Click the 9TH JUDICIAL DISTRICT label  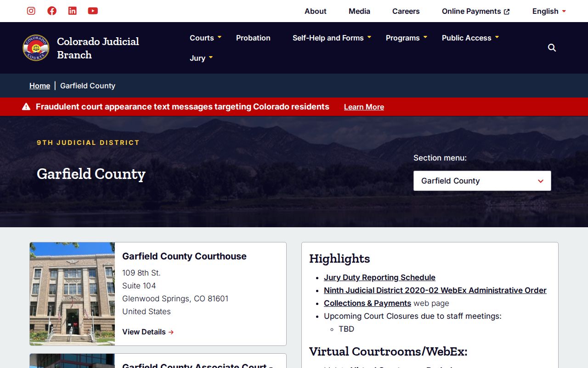[88, 143]
